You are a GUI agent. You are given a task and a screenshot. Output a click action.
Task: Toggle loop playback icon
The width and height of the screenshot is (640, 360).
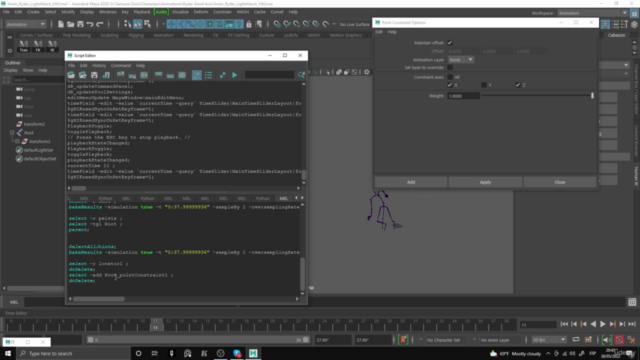(576, 340)
